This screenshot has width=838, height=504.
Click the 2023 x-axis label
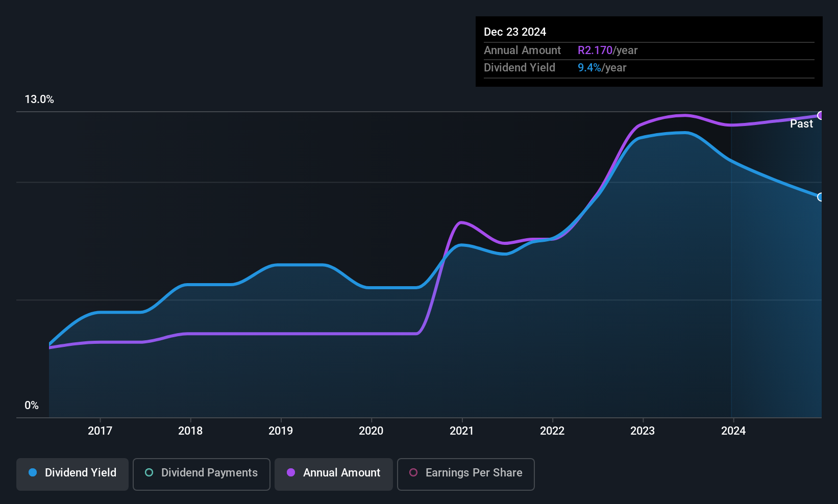point(643,431)
